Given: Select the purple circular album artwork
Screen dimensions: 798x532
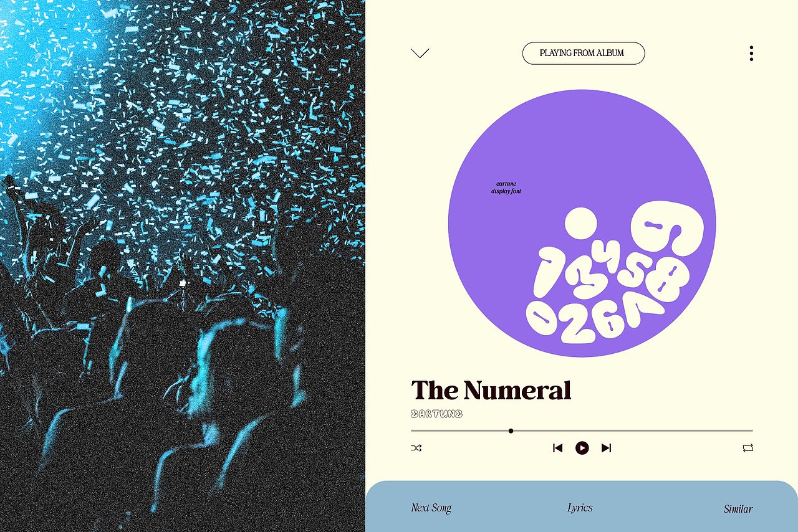Looking at the screenshot, I should click(x=582, y=223).
